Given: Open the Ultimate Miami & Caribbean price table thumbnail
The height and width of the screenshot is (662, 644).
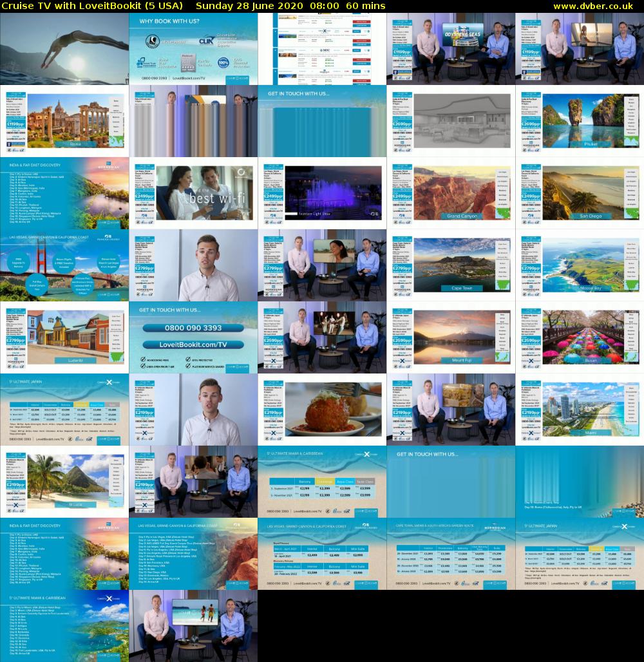Looking at the screenshot, I should click(x=322, y=482).
